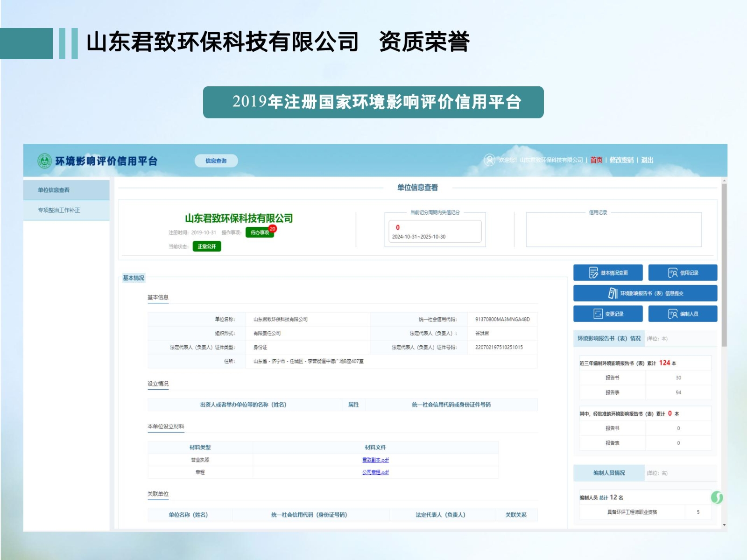Image resolution: width=747 pixels, height=560 pixels.
Task: Click the 关联单位 section heading
Action: click(x=158, y=494)
